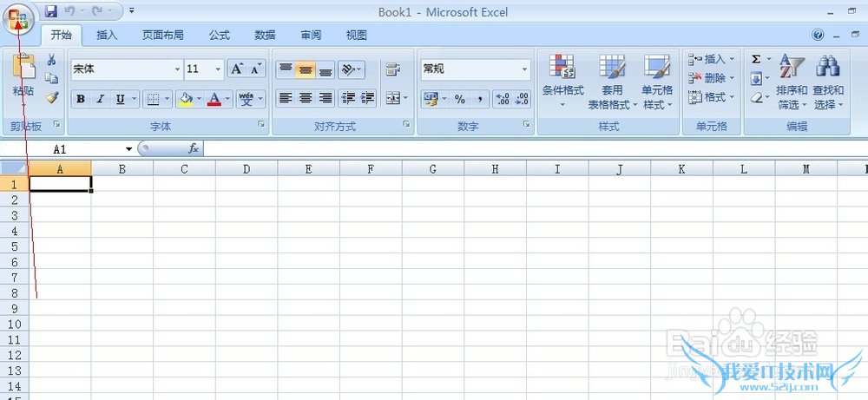Image resolution: width=868 pixels, height=400 pixels.
Task: Open Customize Quick Access Toolbar dropdown
Action: click(x=131, y=10)
